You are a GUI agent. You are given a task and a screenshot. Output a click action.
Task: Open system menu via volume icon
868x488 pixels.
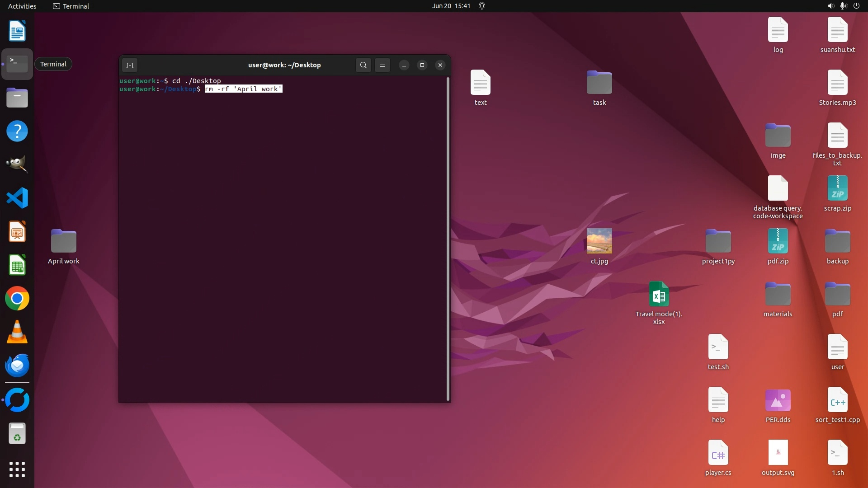pos(831,6)
